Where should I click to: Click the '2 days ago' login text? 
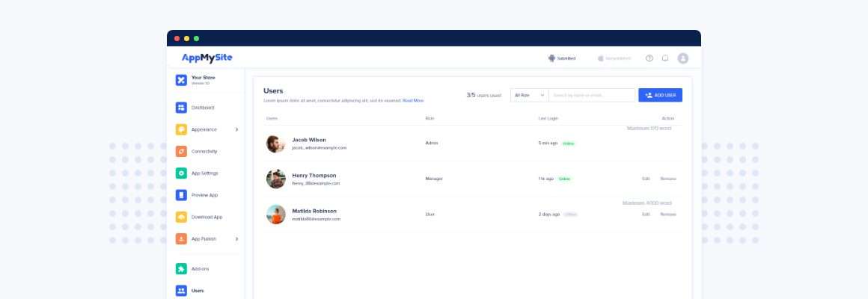pyautogui.click(x=549, y=214)
